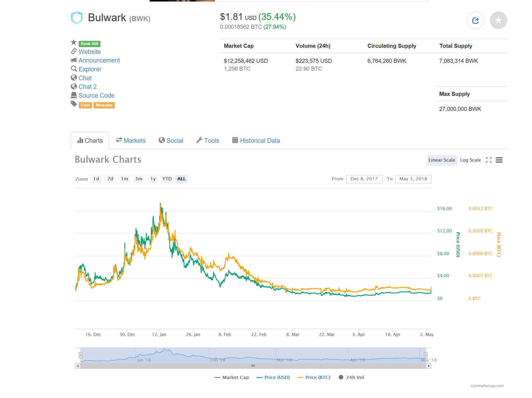Click the coinmarketcap.com credit text
This screenshot has width=532, height=398.
(x=487, y=386)
